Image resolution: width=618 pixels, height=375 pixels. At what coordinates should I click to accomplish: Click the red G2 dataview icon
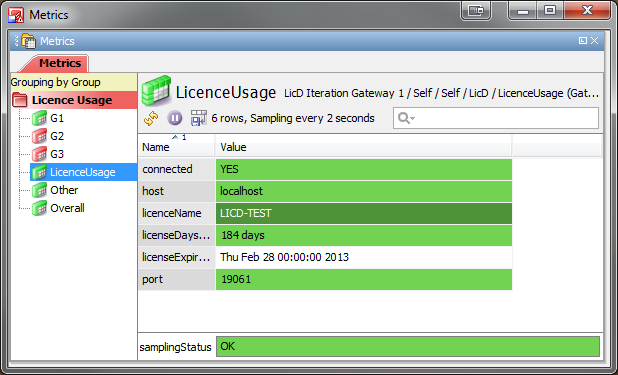click(39, 136)
